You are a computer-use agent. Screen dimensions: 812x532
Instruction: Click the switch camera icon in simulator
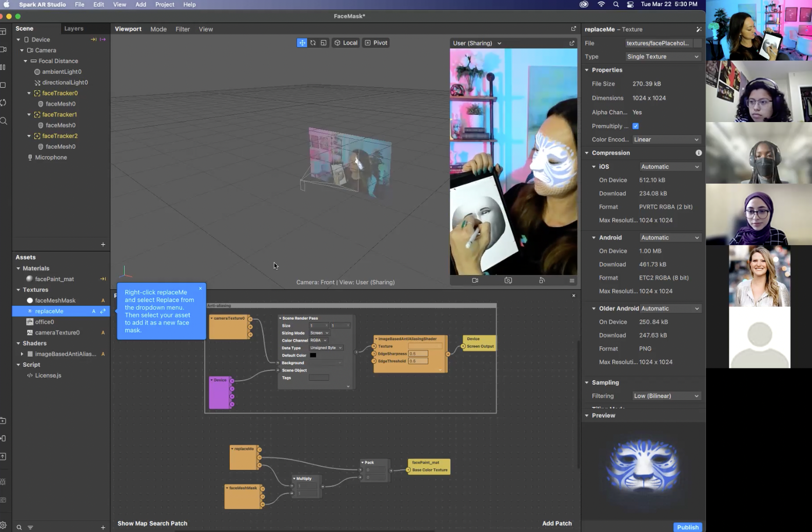point(508,281)
